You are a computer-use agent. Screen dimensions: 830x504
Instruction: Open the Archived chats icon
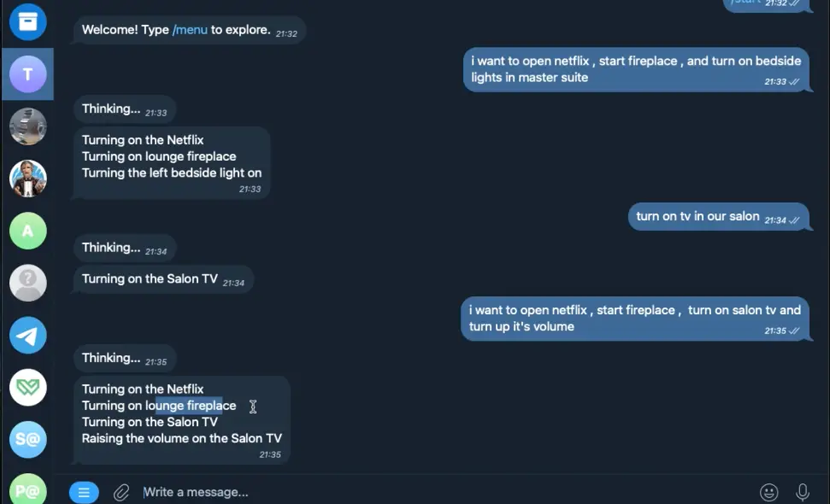(x=27, y=21)
